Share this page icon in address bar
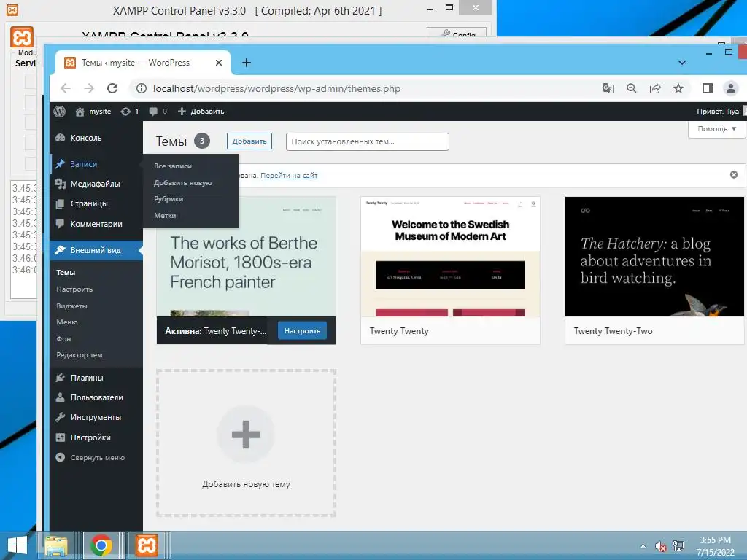 click(655, 88)
